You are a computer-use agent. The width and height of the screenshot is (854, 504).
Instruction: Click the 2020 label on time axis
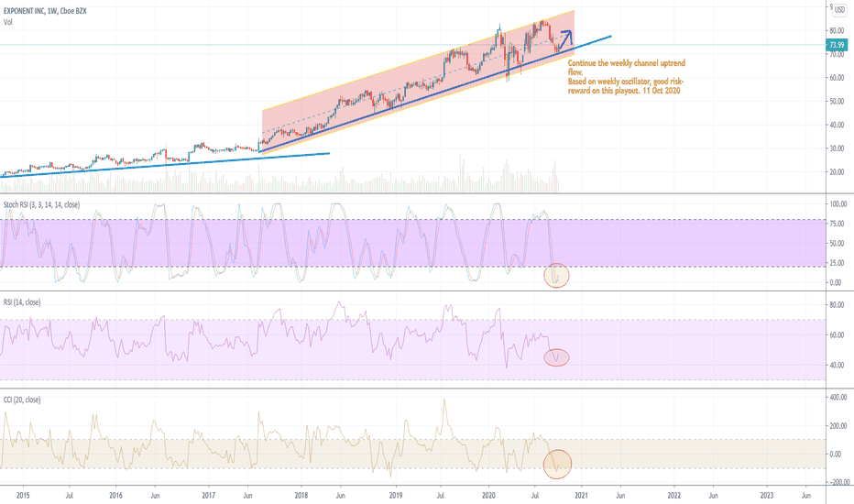click(488, 495)
